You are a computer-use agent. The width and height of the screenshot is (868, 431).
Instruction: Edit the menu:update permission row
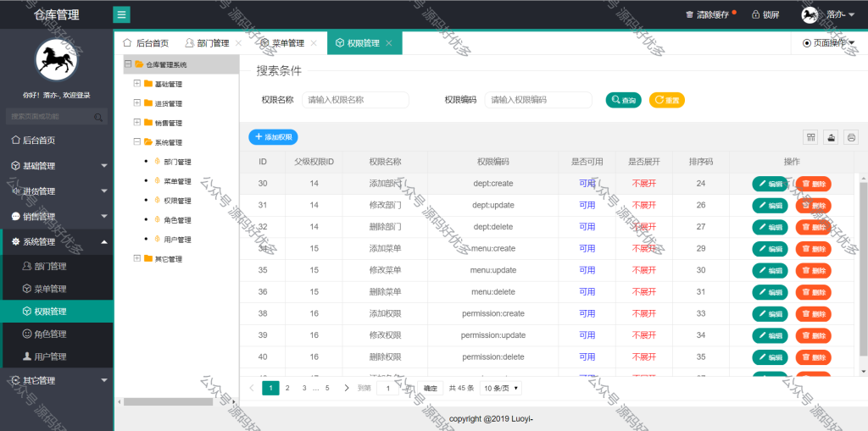[x=770, y=271]
